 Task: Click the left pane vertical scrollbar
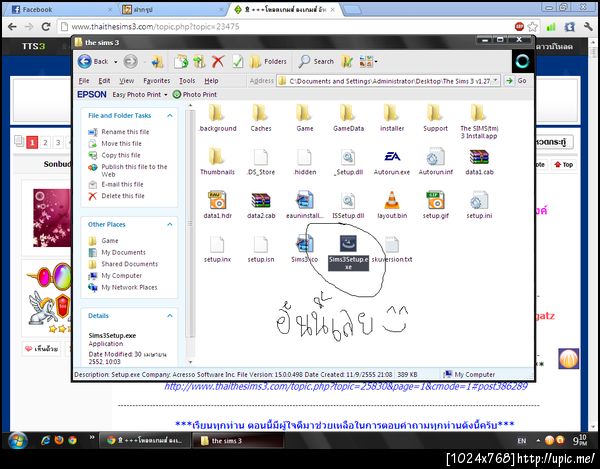(190, 224)
